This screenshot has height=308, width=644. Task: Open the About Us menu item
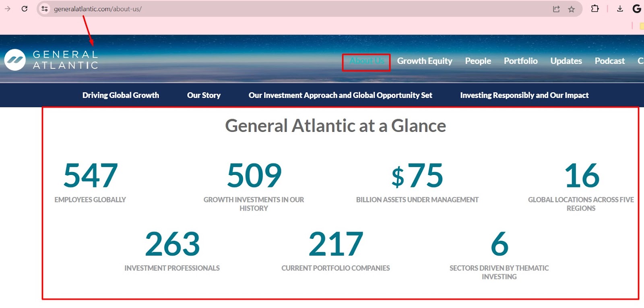367,61
